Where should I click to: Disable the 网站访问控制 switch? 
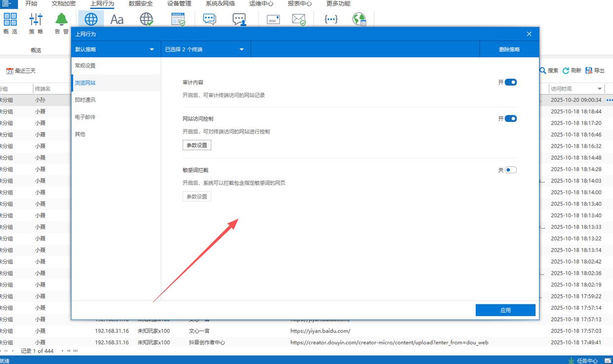pyautogui.click(x=510, y=118)
